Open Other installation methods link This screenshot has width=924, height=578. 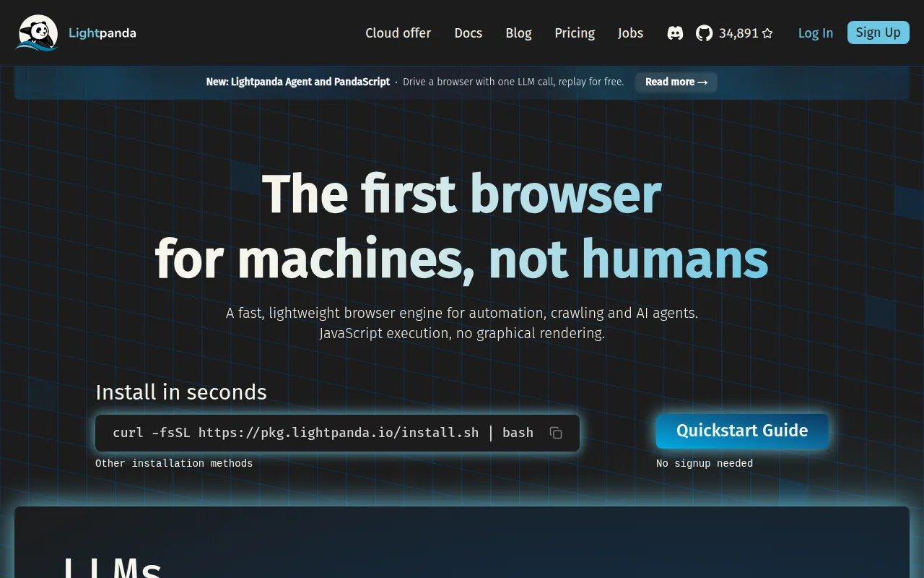click(x=174, y=464)
